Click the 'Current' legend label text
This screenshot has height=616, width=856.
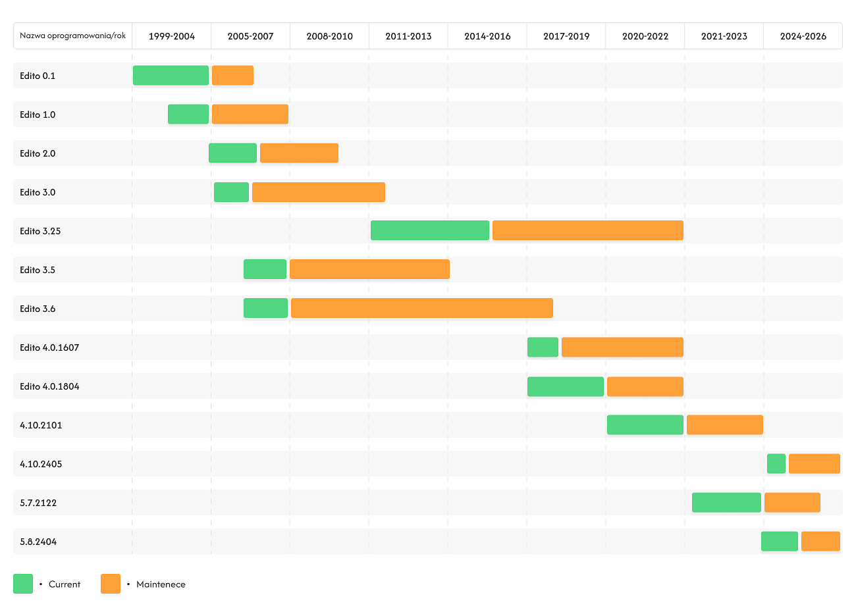point(65,584)
